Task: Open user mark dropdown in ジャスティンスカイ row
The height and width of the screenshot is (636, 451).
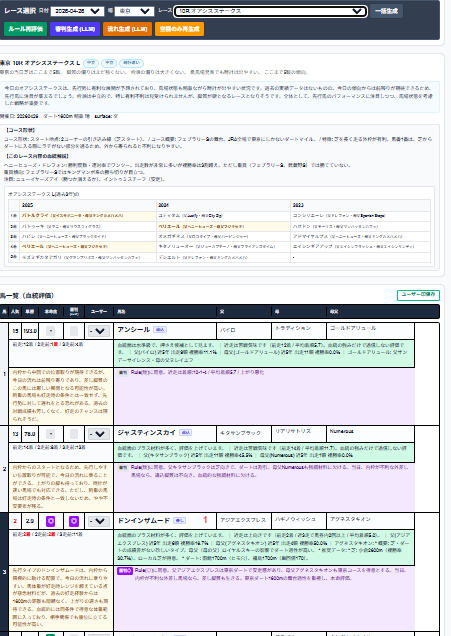Action: [97, 434]
